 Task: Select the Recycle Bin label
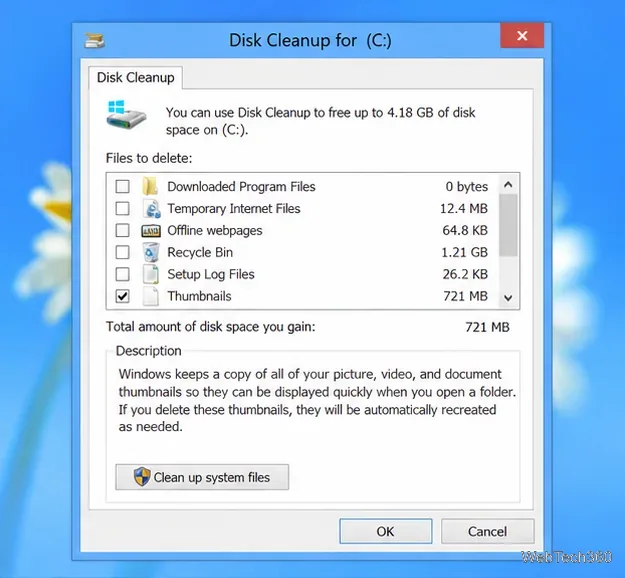click(200, 252)
